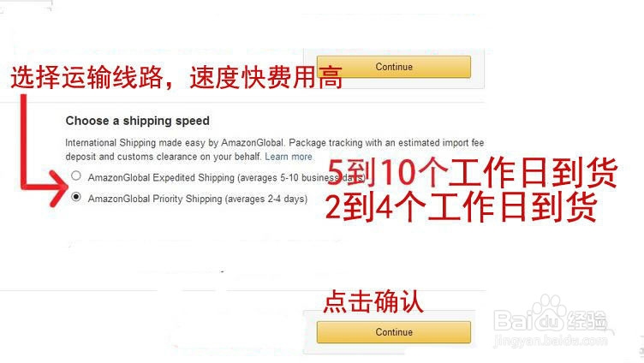Image resolution: width=644 pixels, height=363 pixels.
Task: Click the Expedited Shipping 5-10 business days label
Action: click(x=226, y=177)
